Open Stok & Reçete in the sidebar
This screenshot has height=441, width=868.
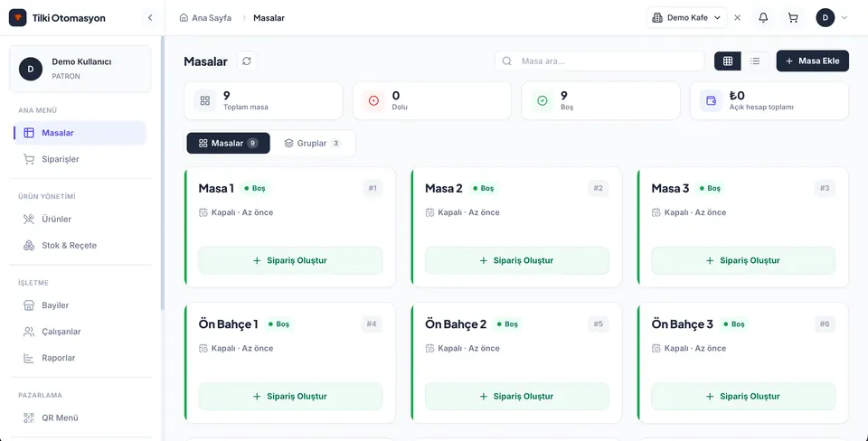coord(80,246)
